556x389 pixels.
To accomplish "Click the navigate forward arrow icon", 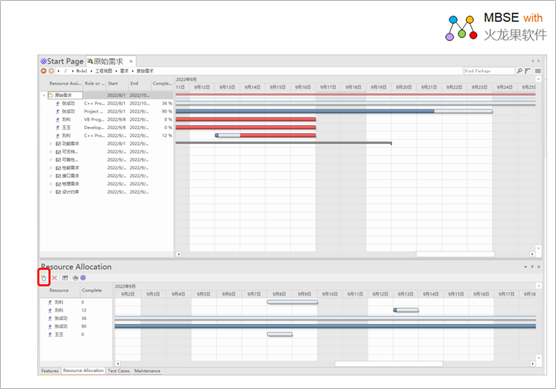I will [51, 71].
